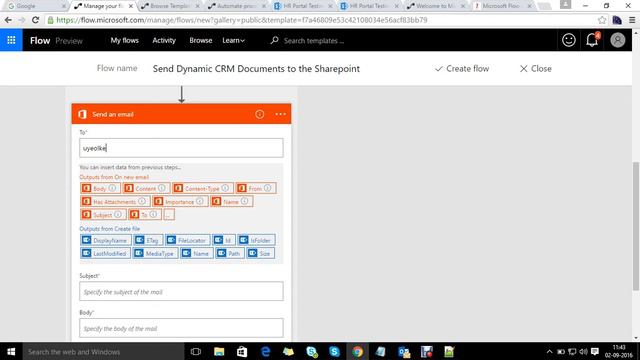Insert the DisplayName token from Create file

click(106, 240)
